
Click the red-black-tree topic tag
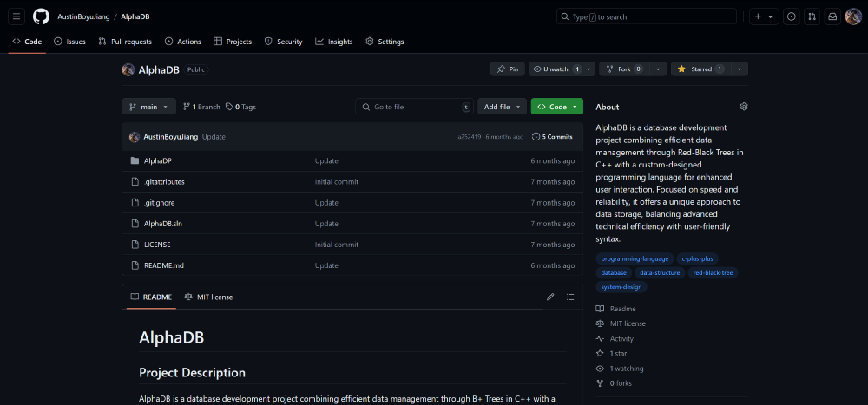[713, 272]
